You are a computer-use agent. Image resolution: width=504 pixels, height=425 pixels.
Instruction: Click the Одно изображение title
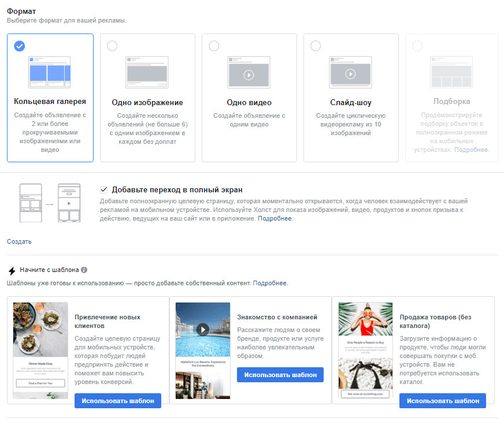[x=147, y=102]
